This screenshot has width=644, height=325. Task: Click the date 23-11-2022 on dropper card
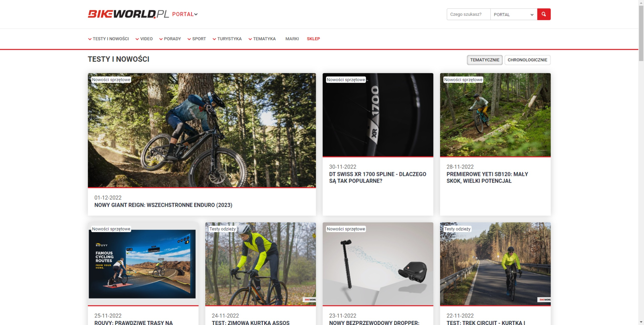click(343, 316)
